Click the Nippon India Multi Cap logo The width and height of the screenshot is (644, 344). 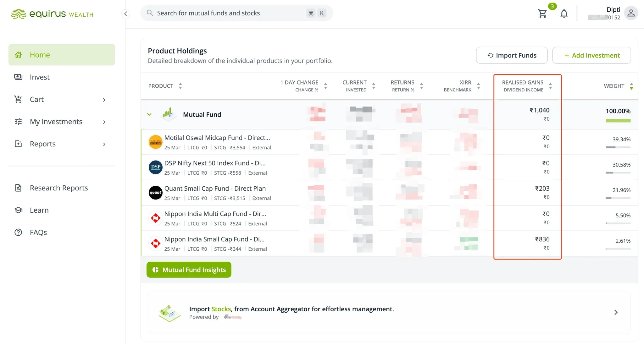(x=155, y=218)
